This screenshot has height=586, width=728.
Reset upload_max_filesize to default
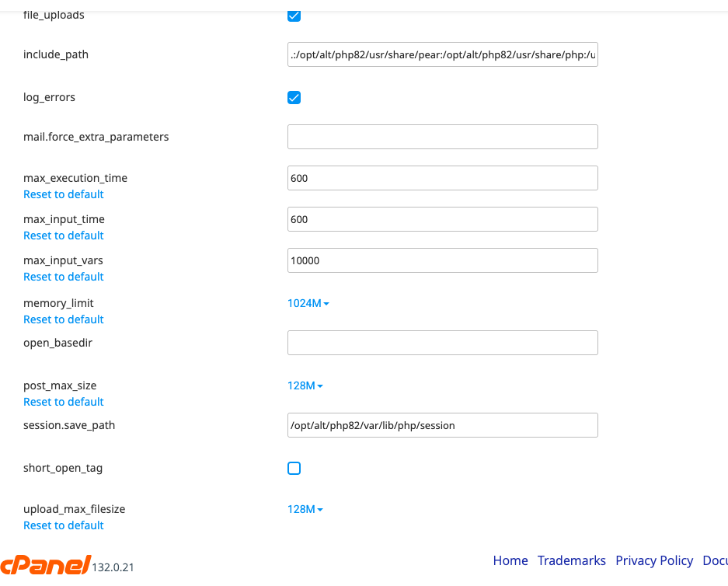(x=64, y=525)
